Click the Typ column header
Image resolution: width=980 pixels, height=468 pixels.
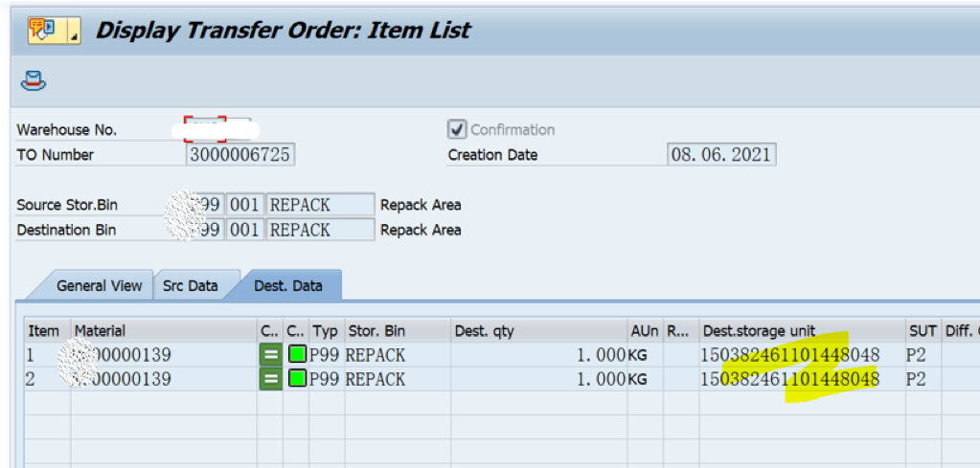[327, 331]
